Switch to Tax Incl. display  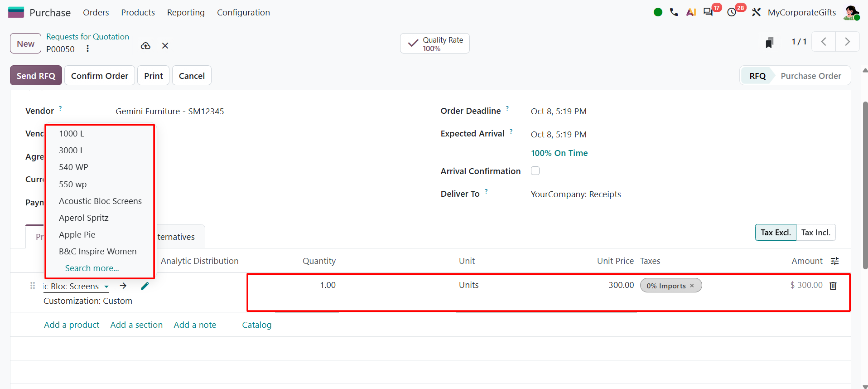(x=816, y=233)
